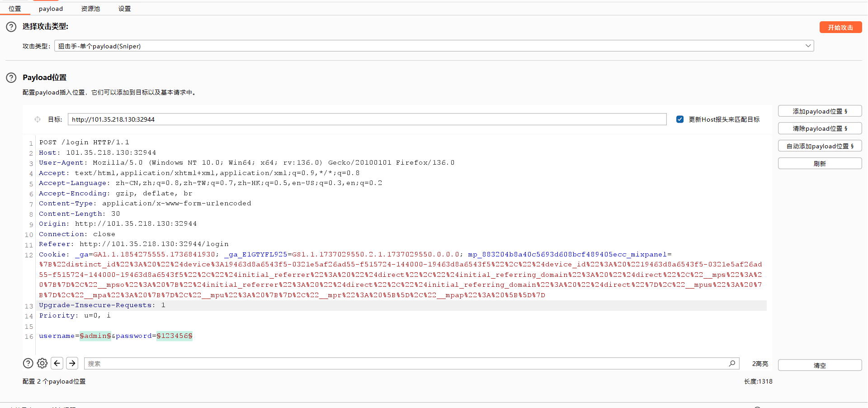Click the magnifier icon in search box
The height and width of the screenshot is (408, 868).
(732, 363)
